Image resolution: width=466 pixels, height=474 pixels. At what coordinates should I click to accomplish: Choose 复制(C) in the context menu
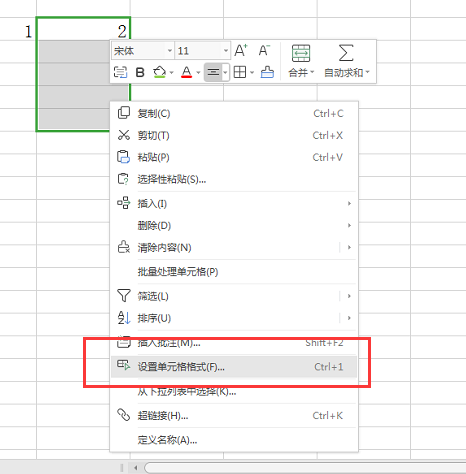point(234,114)
